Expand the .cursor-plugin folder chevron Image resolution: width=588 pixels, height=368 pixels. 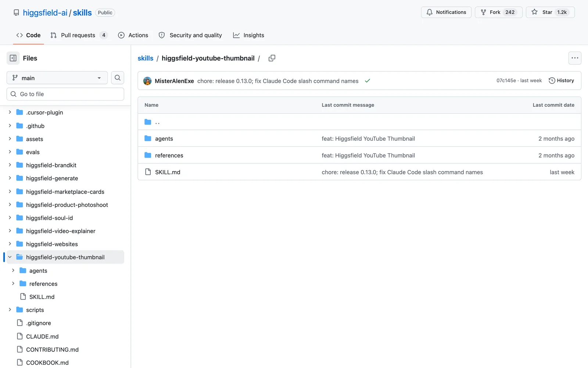coord(10,112)
